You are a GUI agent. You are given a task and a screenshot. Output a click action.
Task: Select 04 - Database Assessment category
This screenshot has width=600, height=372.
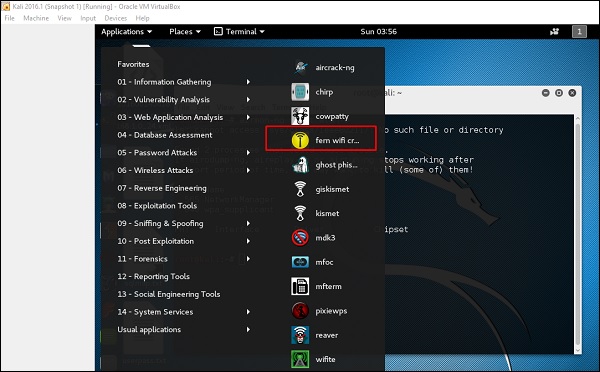tap(165, 135)
